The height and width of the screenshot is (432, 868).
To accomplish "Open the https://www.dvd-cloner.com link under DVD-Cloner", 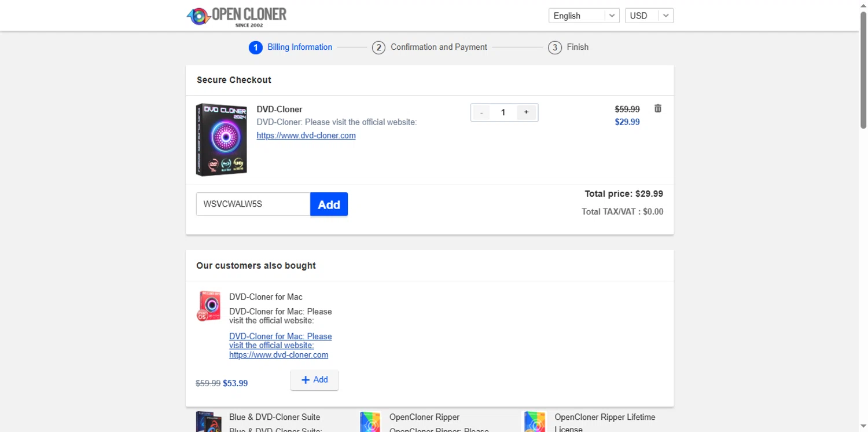I will 306,136.
